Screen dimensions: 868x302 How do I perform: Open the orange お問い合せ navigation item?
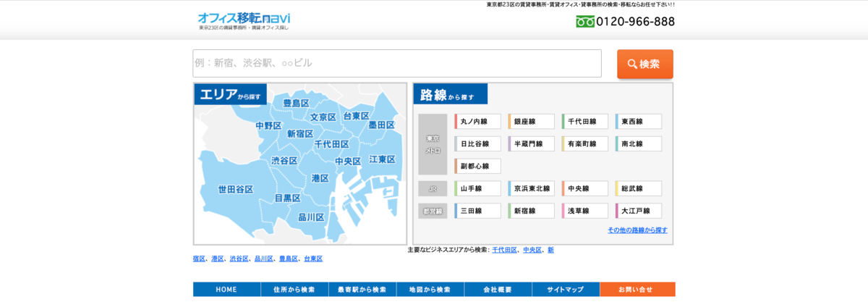click(637, 290)
